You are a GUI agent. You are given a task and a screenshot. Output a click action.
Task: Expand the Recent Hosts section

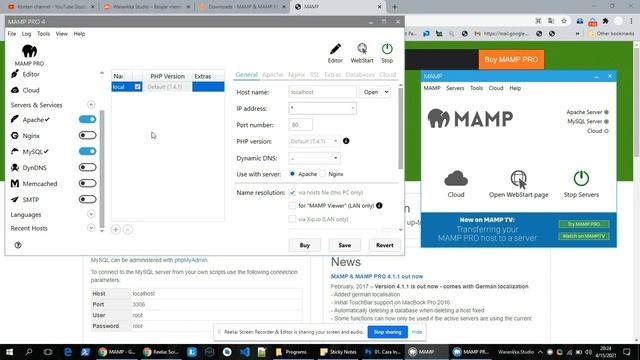(x=91, y=228)
